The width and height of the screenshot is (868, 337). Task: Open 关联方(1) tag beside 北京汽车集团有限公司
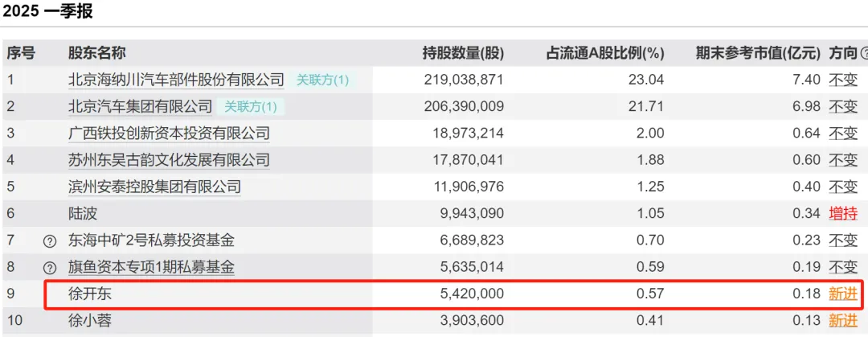tap(250, 106)
